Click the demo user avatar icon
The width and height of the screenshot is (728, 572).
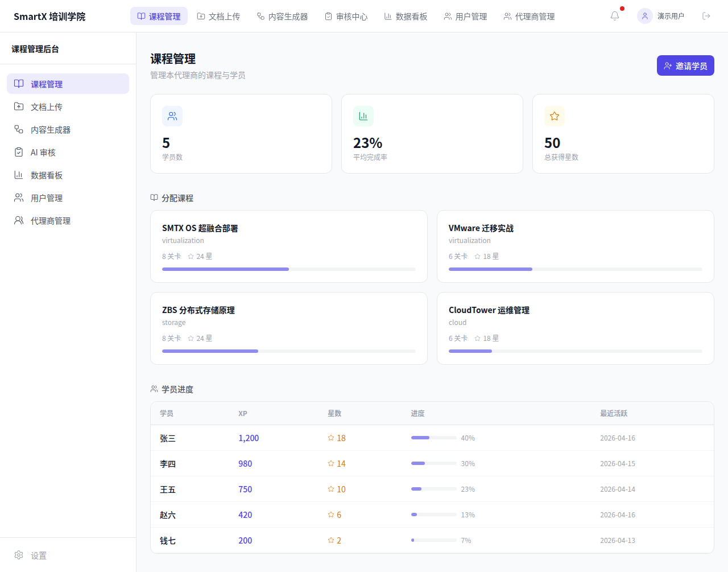(x=644, y=16)
